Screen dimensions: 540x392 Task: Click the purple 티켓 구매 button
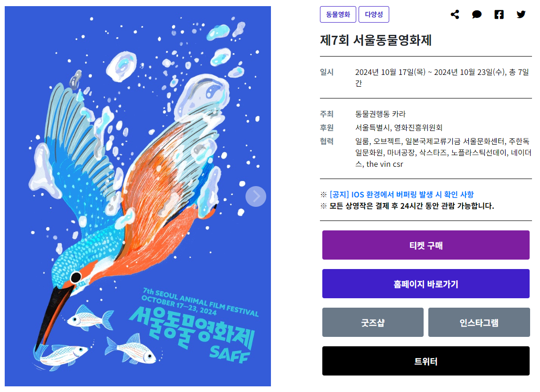click(x=425, y=245)
